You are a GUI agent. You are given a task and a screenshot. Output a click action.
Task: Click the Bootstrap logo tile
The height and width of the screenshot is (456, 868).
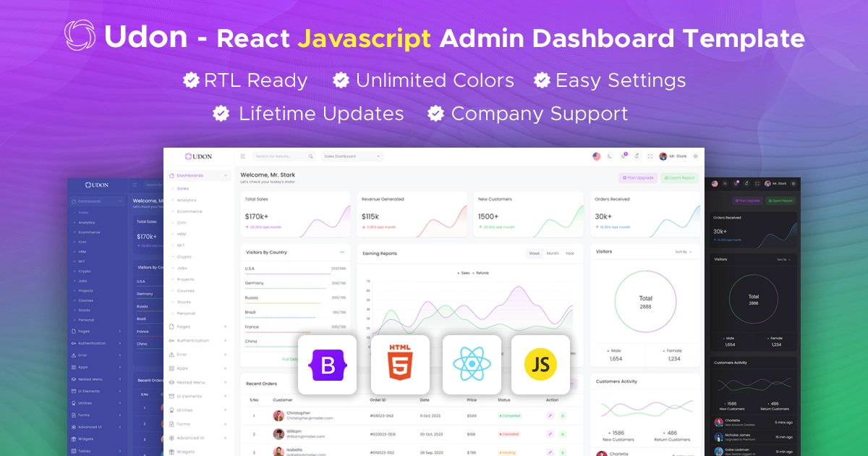328,365
